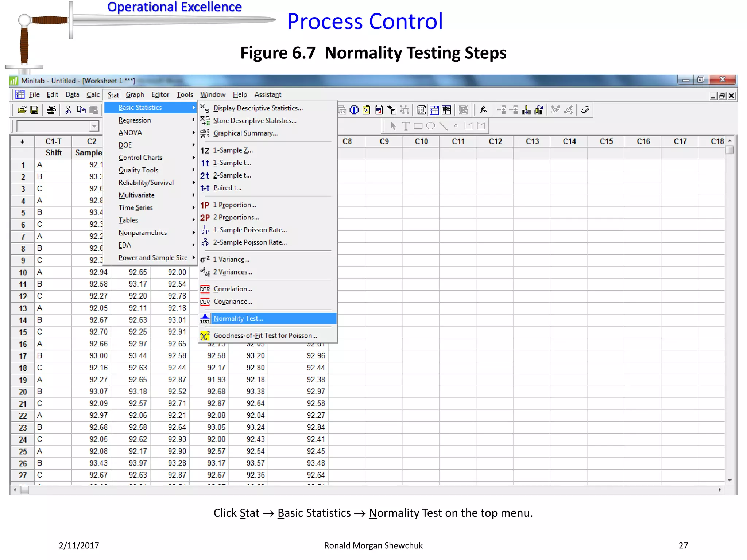The width and height of the screenshot is (747, 560).
Task: Expand the DOE submenu arrow
Action: pyautogui.click(x=193, y=145)
